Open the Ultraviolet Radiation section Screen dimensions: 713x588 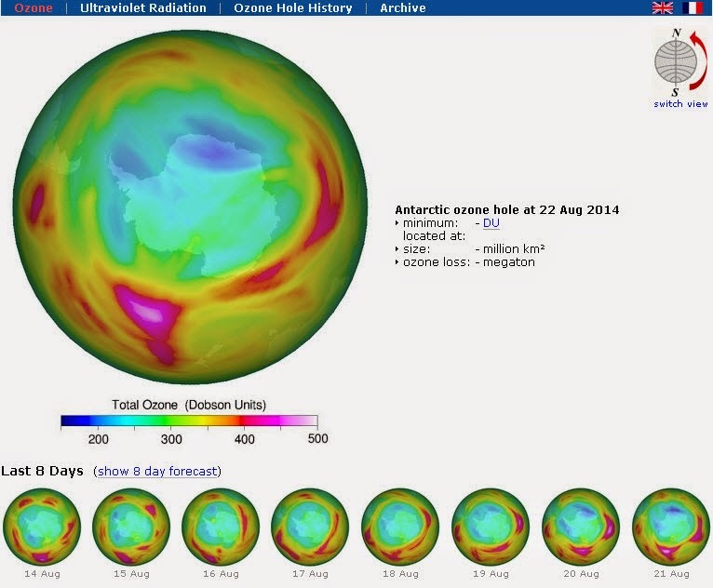[x=142, y=7]
